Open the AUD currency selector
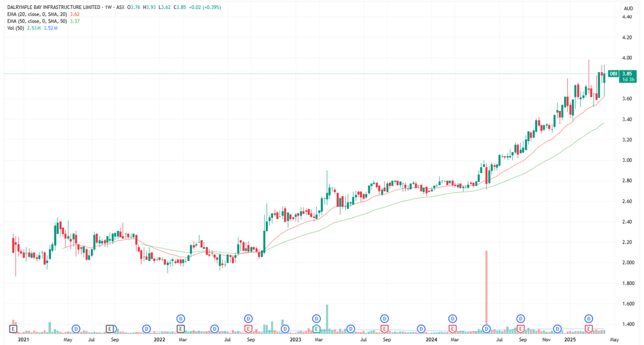 point(629,8)
